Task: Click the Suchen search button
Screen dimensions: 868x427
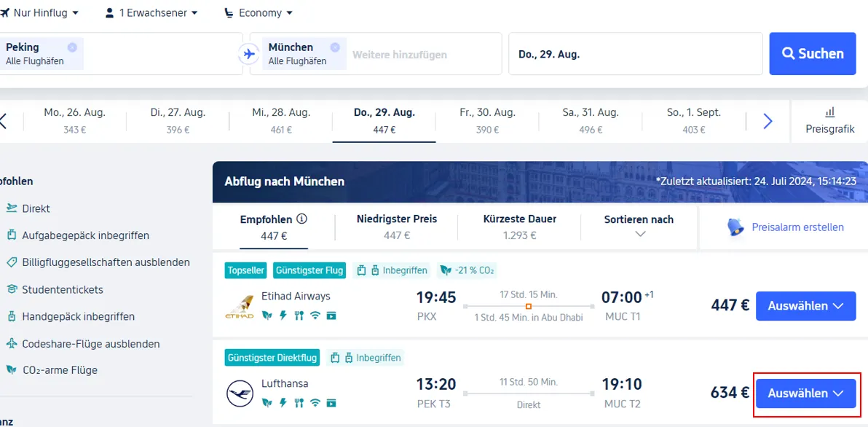Action: [813, 54]
